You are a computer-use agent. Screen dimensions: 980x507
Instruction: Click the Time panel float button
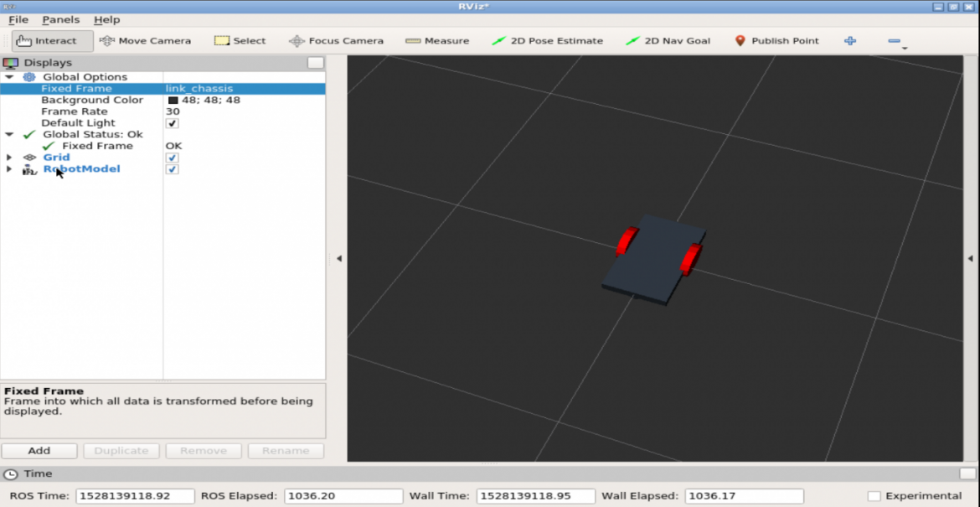[967, 473]
